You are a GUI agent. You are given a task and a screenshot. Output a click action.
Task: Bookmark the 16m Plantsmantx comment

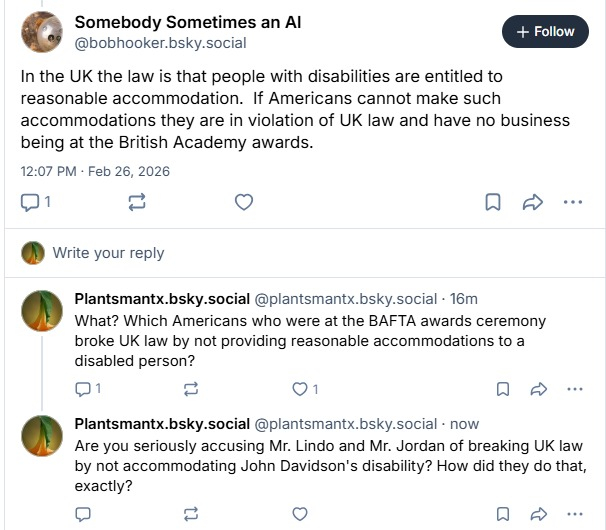503,388
